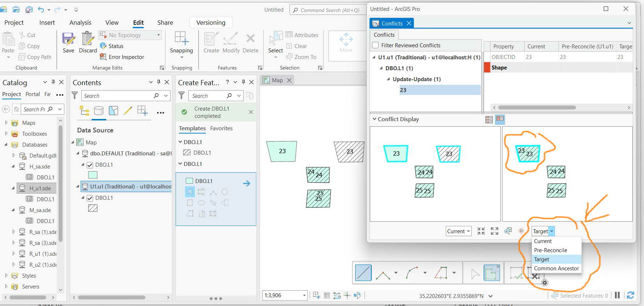Image resolution: width=644 pixels, height=306 pixels.
Task: Collapse the Conflict Display section
Action: (x=374, y=119)
